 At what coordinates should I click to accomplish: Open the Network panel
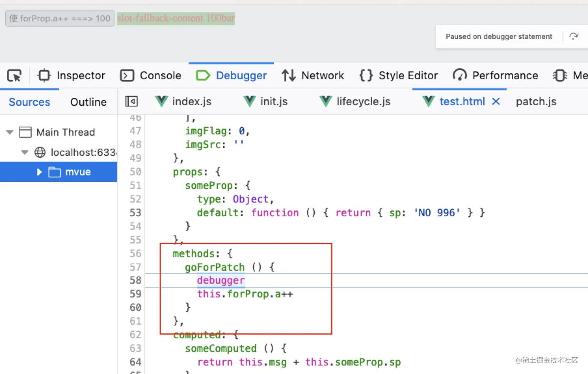313,75
